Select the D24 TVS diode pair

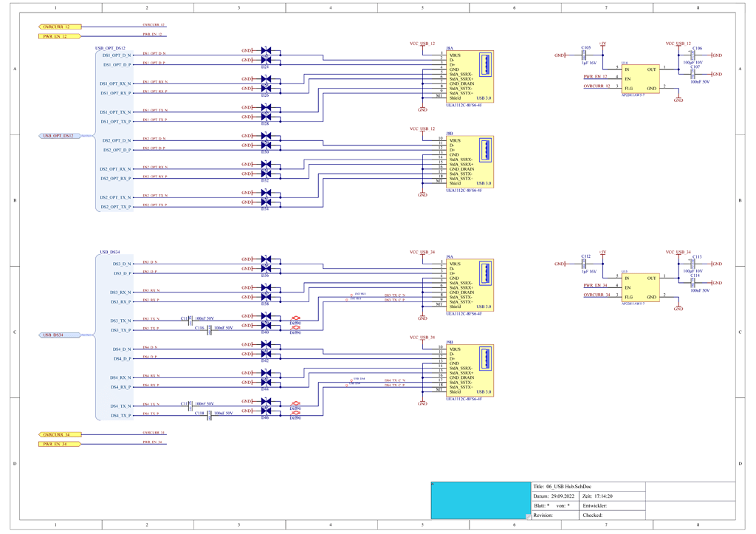[x=266, y=55]
